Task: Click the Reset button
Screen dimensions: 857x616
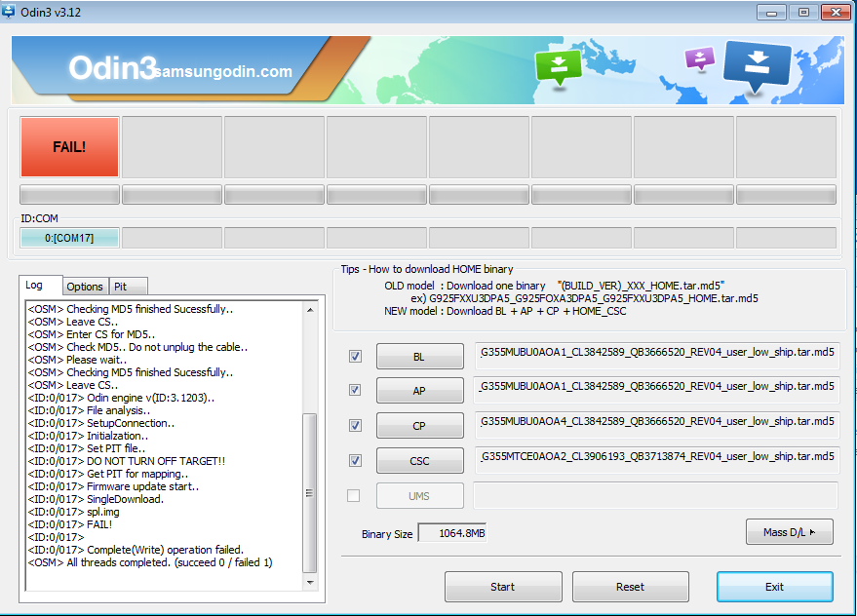Action: coord(630,587)
